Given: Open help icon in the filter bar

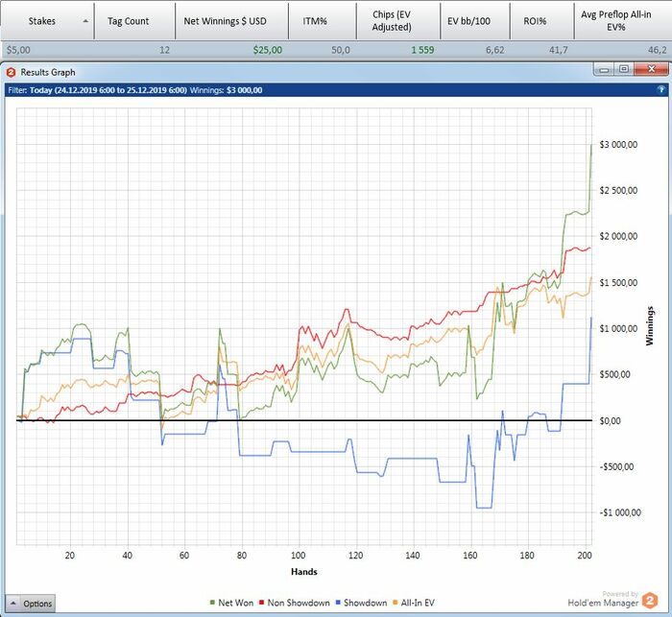Looking at the screenshot, I should (x=661, y=90).
